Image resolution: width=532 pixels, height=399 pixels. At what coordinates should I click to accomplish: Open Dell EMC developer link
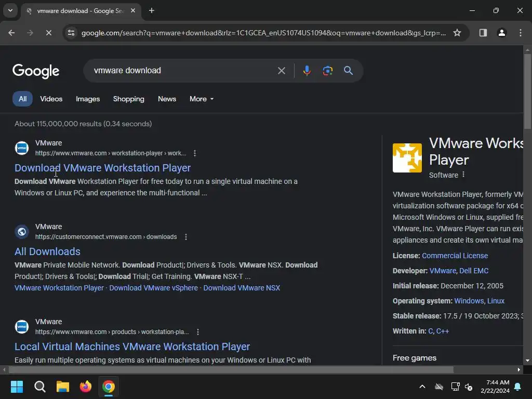click(474, 271)
